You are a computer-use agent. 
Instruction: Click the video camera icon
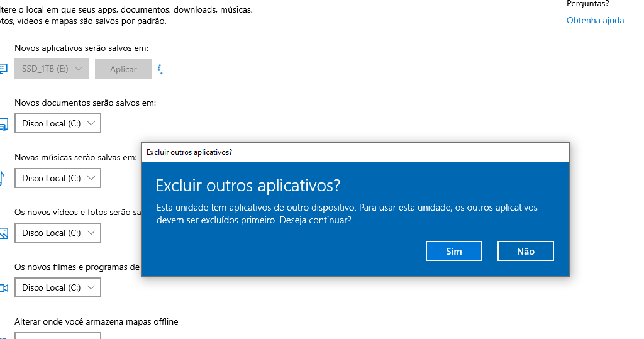(4, 287)
